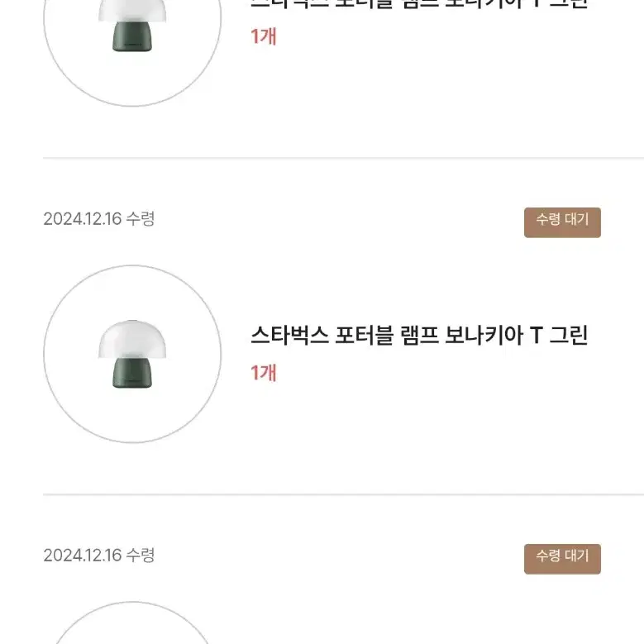
Task: Click the white lamp shade in the top thumbnail
Action: pos(132,11)
